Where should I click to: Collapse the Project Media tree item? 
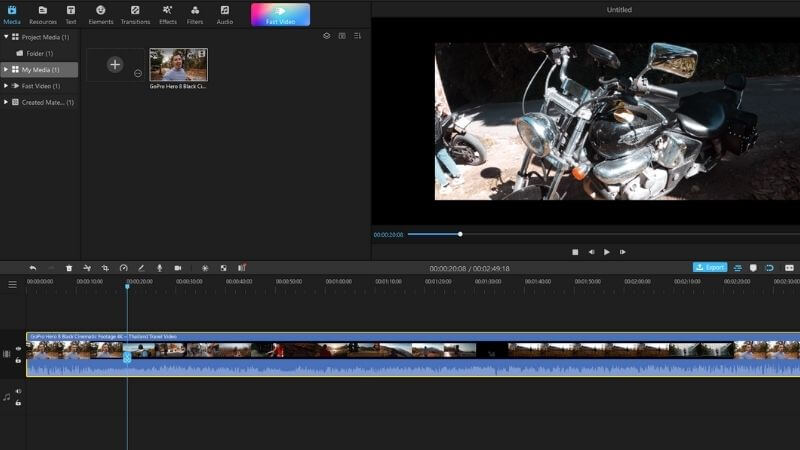point(6,37)
